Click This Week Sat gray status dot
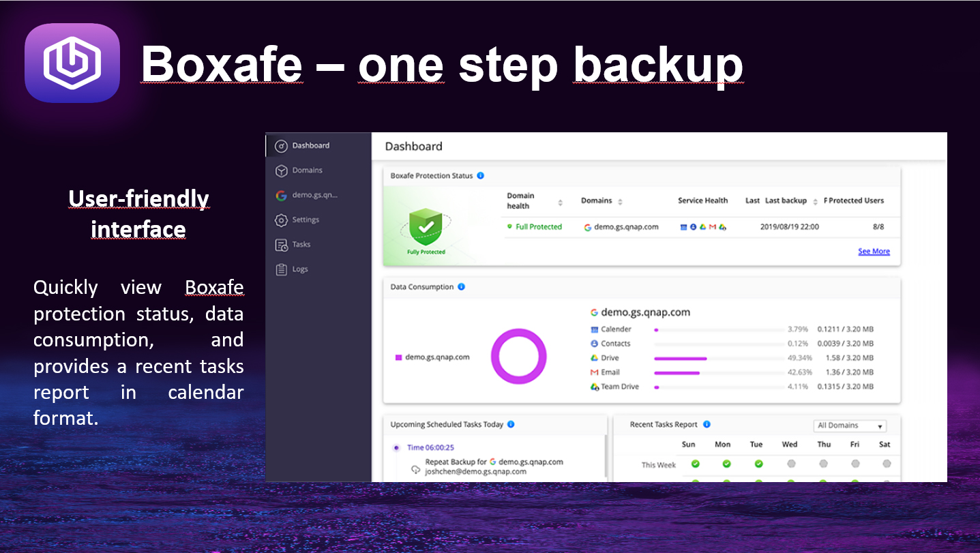 887,464
